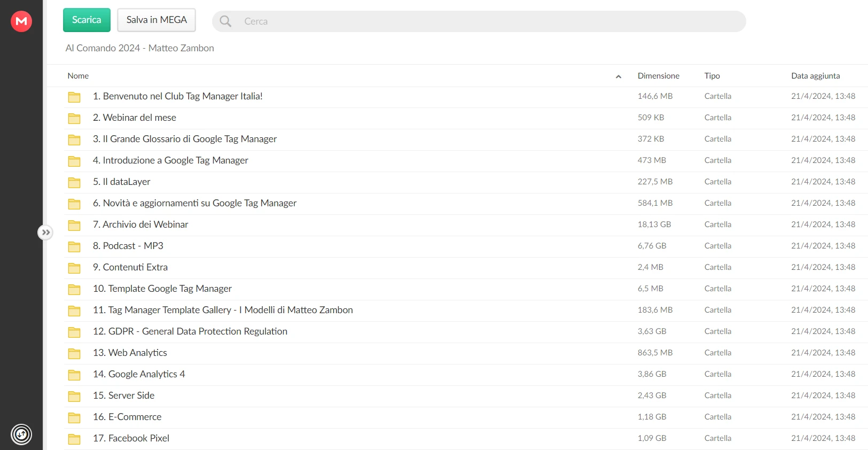Click date cell in E-Commerce row
868x450 pixels.
point(823,417)
